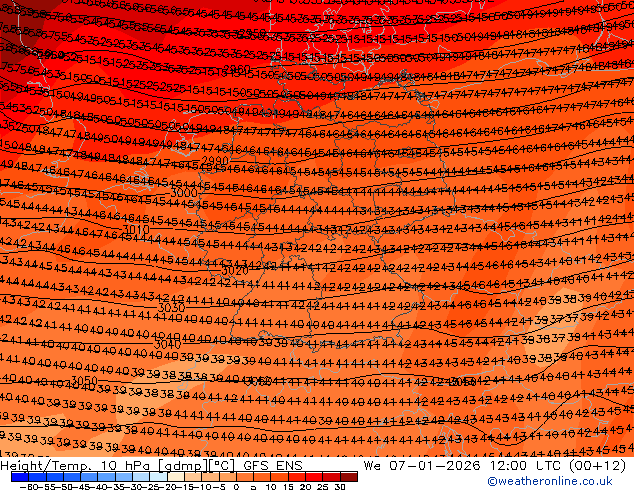Click the 3030 contour height label
This screenshot has width=634, height=490.
(171, 308)
